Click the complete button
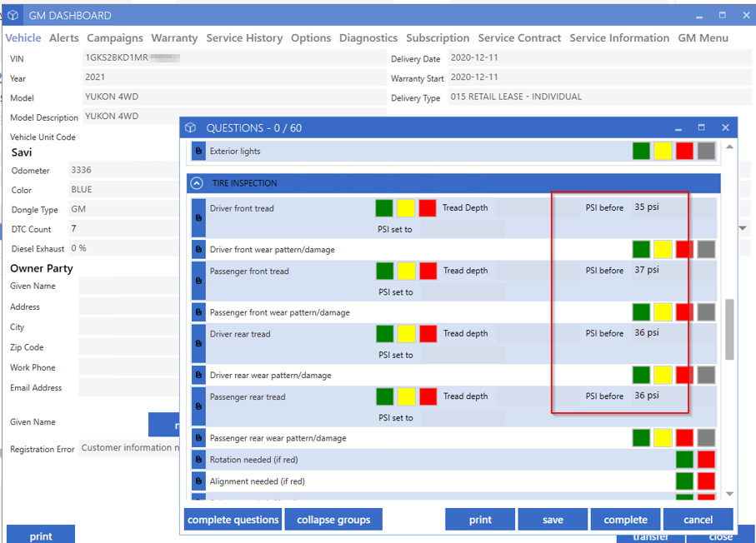Image resolution: width=756 pixels, height=543 pixels. click(x=626, y=520)
